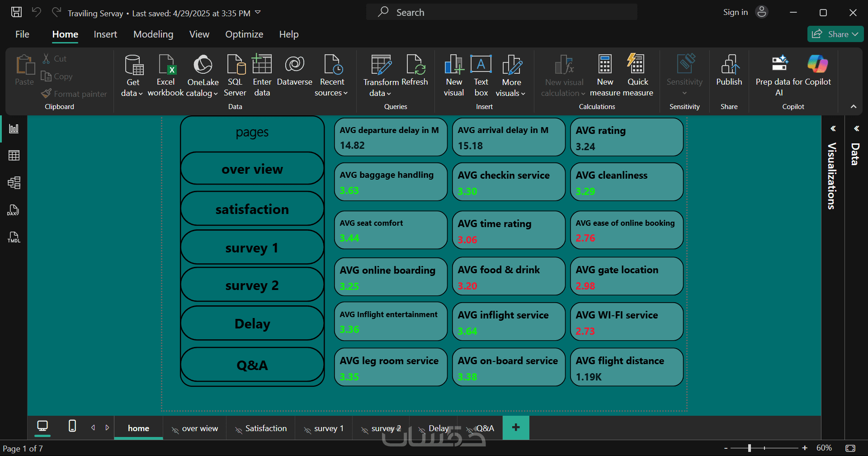
Task: Switch to the View ribbon tab
Action: [x=199, y=34]
